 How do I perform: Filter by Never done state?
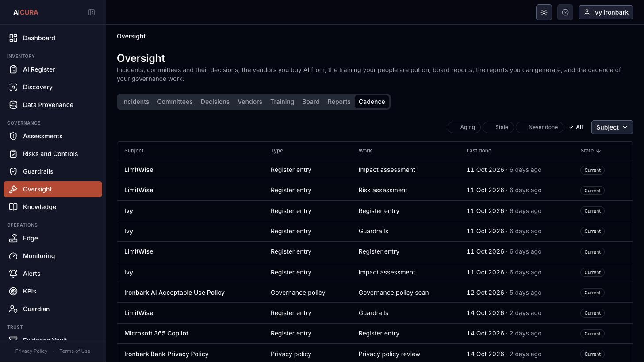[540, 127]
